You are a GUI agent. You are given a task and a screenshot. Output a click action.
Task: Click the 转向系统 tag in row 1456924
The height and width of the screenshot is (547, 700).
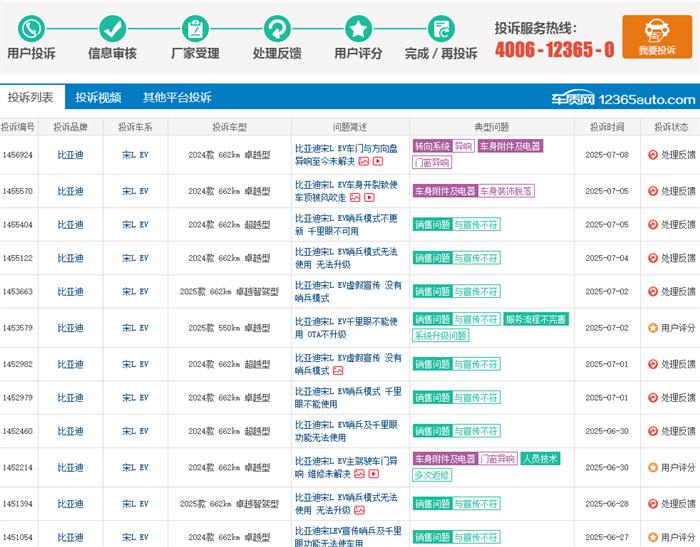pos(432,146)
